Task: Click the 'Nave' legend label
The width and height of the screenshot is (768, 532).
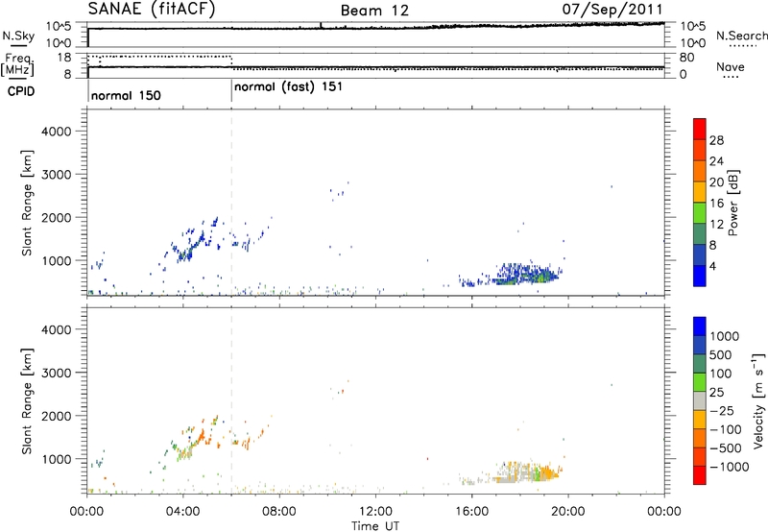Action: (731, 67)
